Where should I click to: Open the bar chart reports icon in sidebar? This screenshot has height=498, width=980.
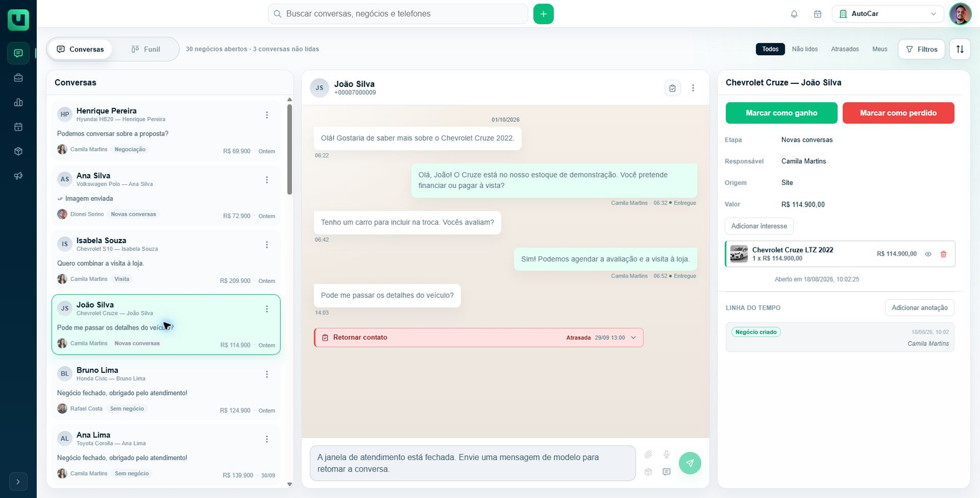tap(18, 102)
